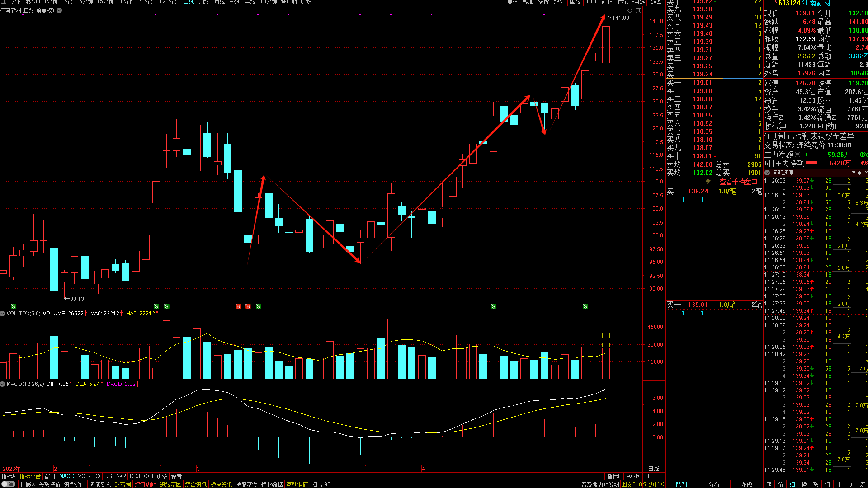Open the 逐笔还原 panel dropdown arrow
The image size is (868, 488).
click(x=767, y=173)
